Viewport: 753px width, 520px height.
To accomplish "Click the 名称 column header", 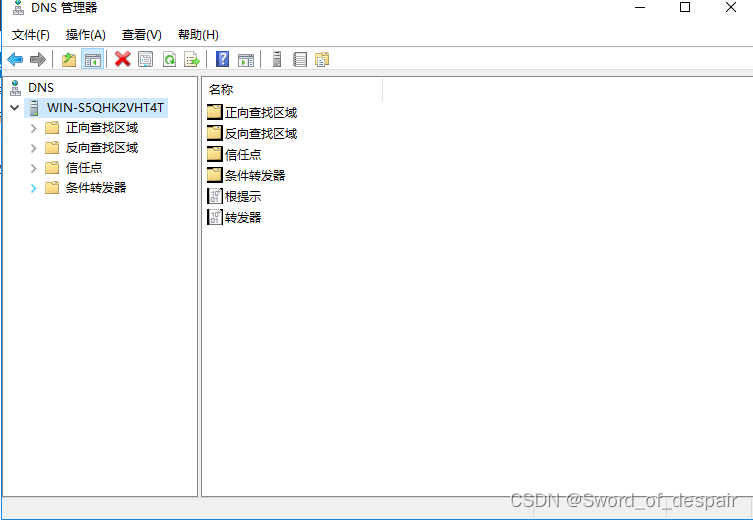I will point(292,89).
